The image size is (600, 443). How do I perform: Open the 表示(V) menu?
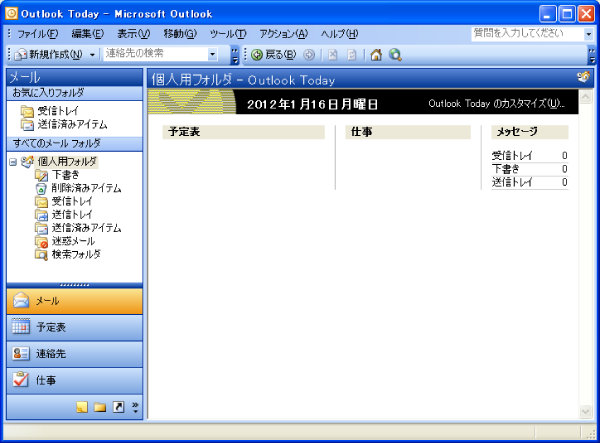(x=134, y=34)
